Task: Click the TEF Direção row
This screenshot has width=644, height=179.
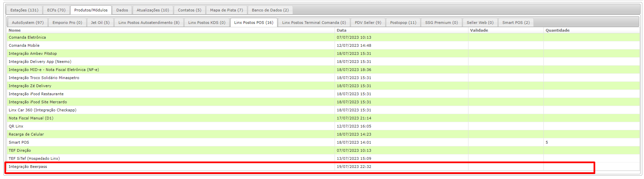Action: click(323, 150)
